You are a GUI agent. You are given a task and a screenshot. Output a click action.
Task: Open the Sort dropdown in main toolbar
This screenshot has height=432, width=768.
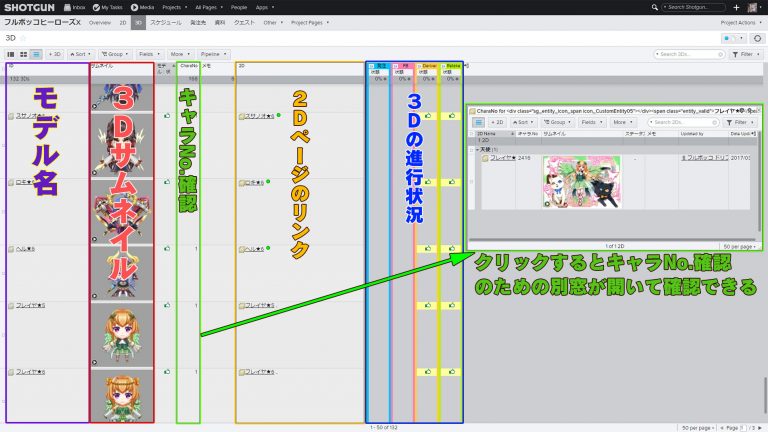point(80,54)
